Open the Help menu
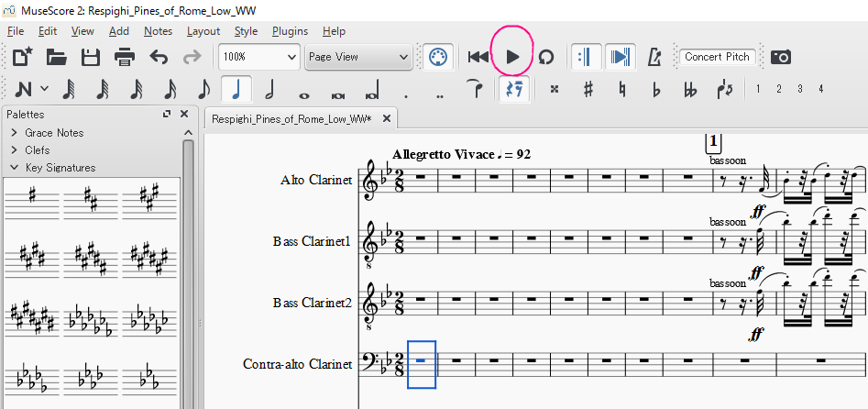 pyautogui.click(x=334, y=31)
